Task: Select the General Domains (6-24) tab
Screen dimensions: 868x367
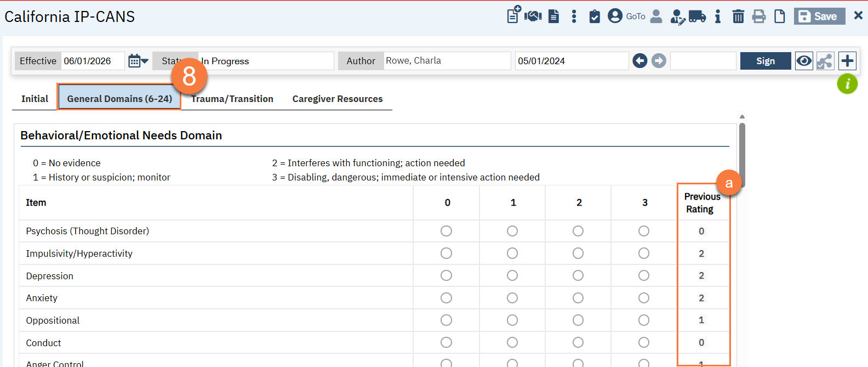Action: point(119,99)
